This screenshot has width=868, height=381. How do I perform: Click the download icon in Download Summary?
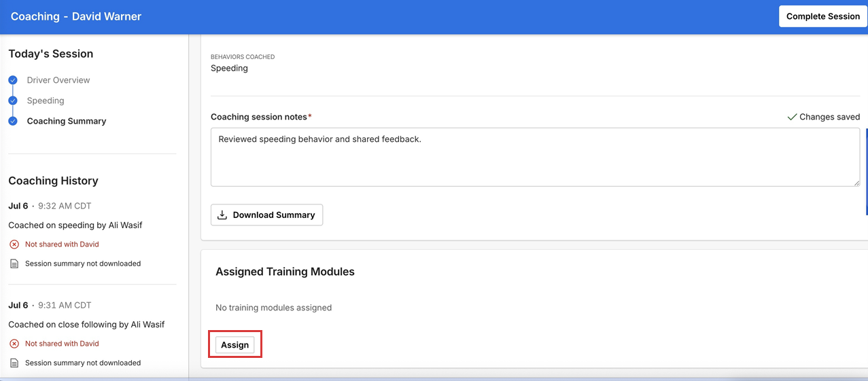[x=222, y=215]
